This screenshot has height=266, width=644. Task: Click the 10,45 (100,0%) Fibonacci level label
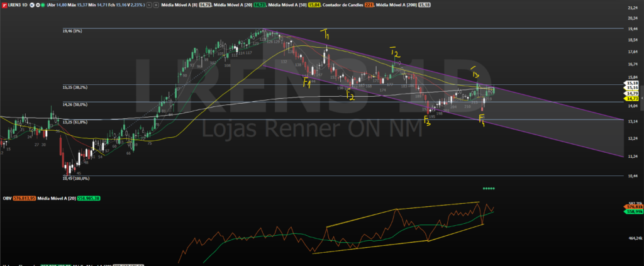(x=76, y=178)
